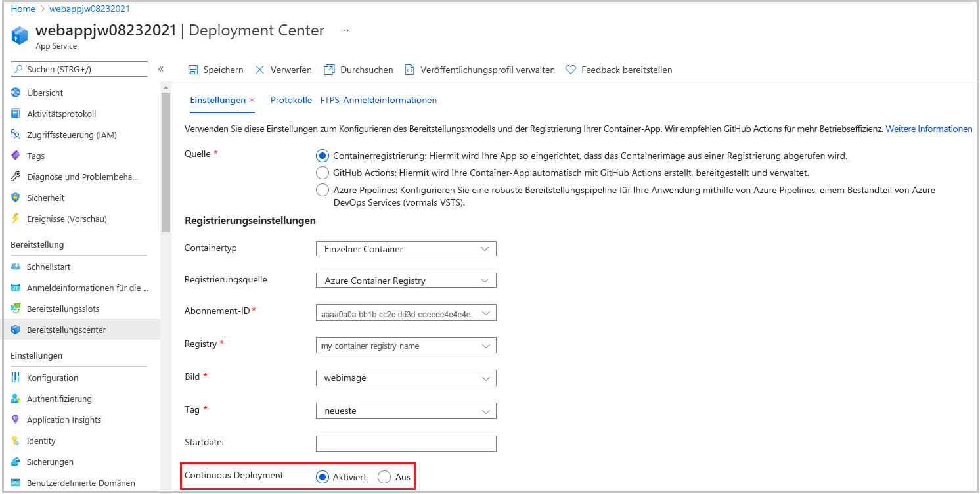Click the Tags label icon
The height and width of the screenshot is (494, 980).
[16, 156]
